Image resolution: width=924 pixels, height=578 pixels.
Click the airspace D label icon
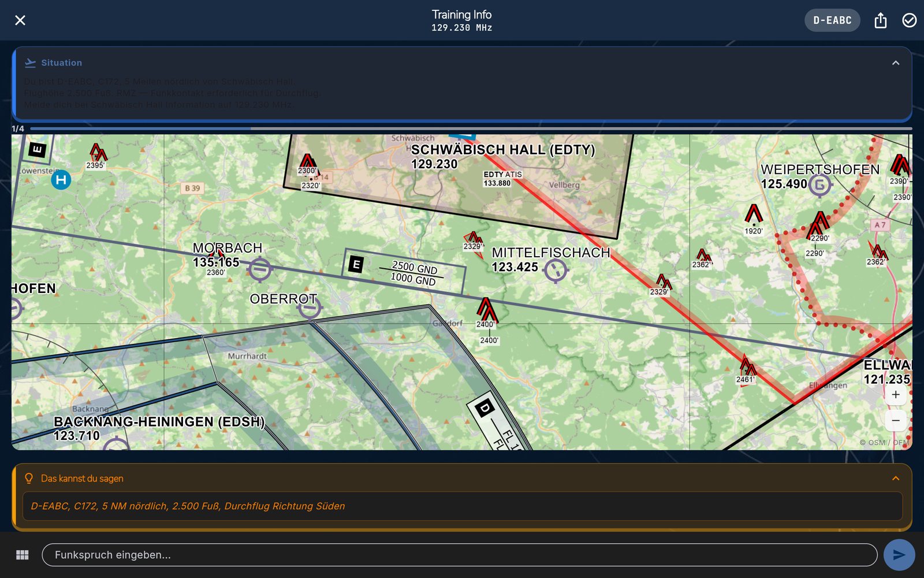pos(485,409)
